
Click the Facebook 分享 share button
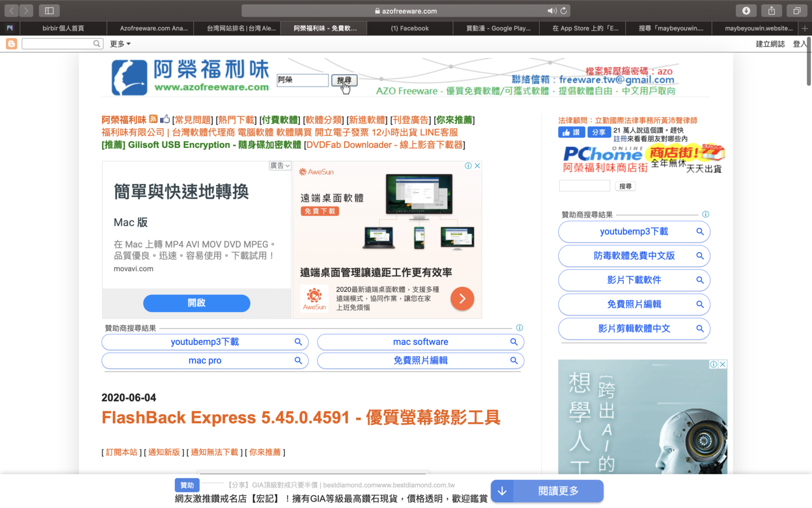point(599,132)
